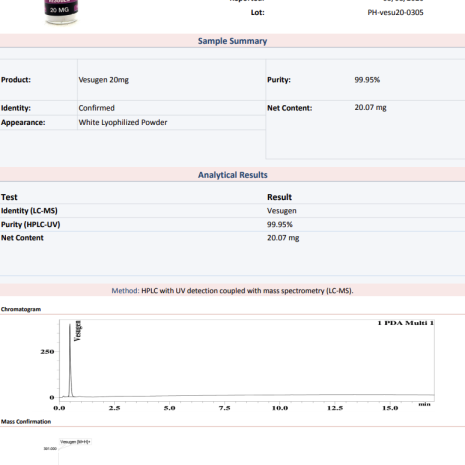The image size is (465, 465).
Task: Click the product vial thumbnail image
Action: point(61,12)
